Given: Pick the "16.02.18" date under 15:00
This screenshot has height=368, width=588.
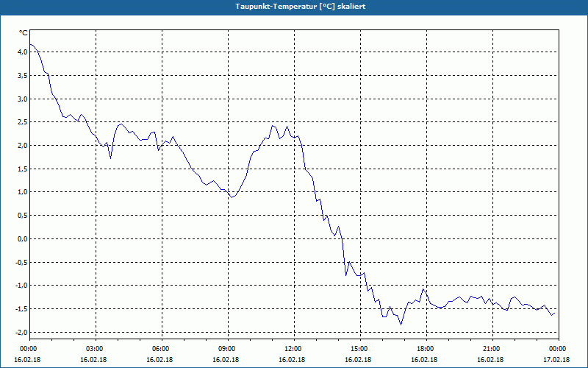Looking at the screenshot, I should 358,360.
